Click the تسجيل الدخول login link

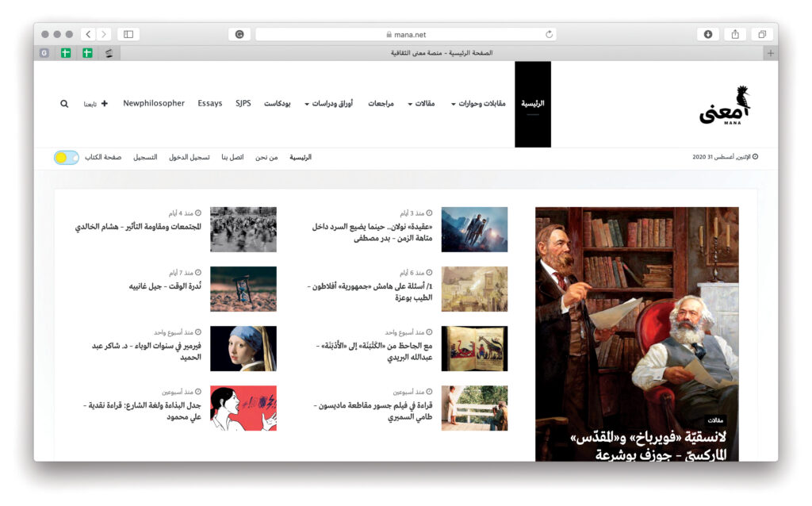189,157
